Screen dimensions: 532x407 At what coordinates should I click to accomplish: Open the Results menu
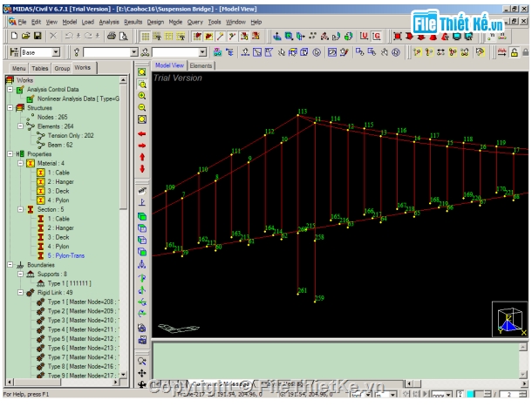[133, 22]
